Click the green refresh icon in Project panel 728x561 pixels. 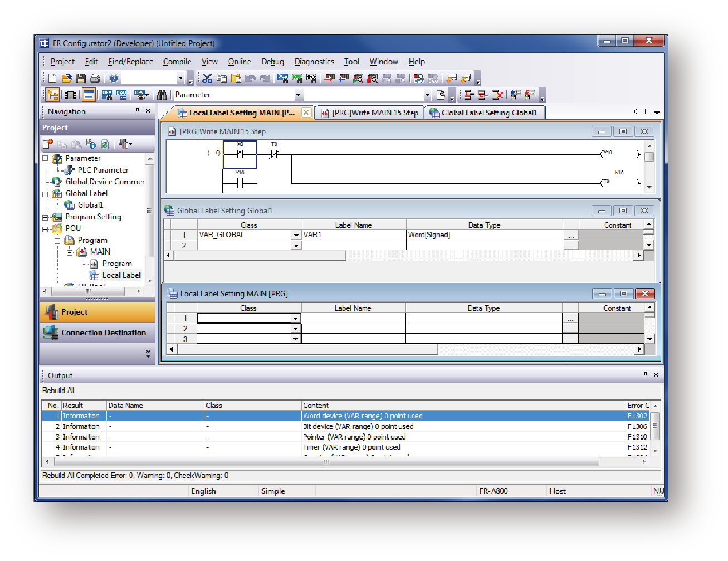(x=105, y=144)
